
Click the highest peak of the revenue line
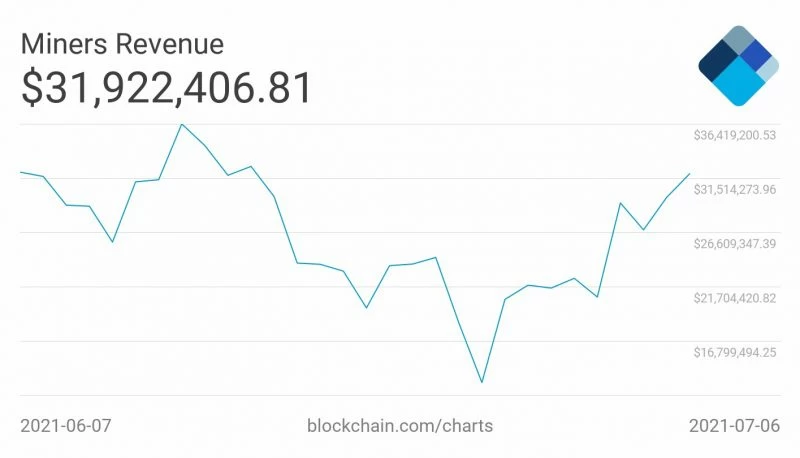click(x=181, y=124)
